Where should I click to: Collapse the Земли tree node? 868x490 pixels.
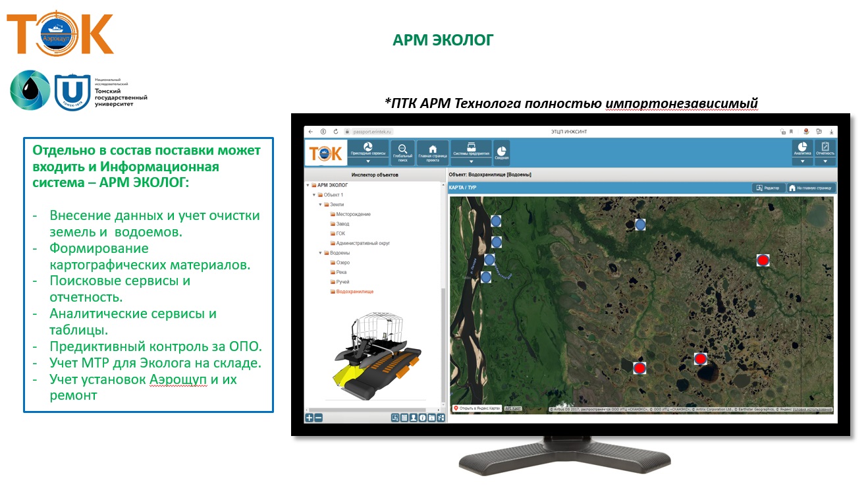pyautogui.click(x=319, y=205)
